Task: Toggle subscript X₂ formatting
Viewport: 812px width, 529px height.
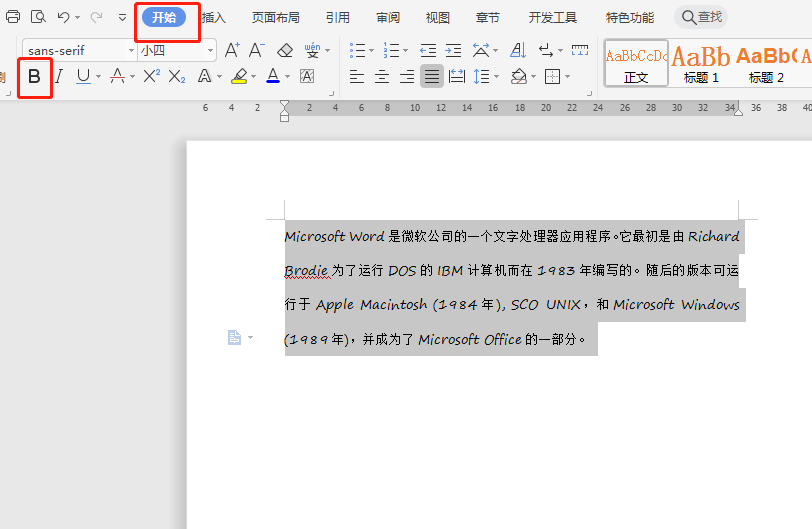Action: [177, 77]
